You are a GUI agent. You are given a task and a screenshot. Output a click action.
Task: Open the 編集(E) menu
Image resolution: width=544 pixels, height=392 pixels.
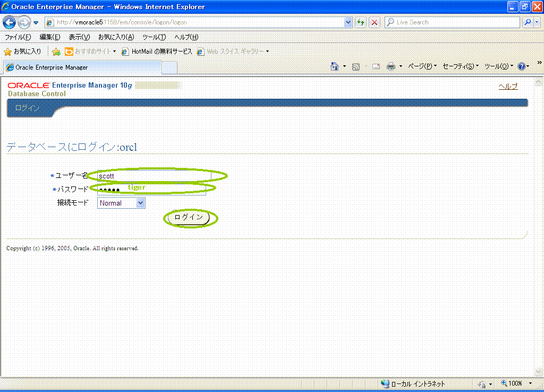click(x=49, y=37)
